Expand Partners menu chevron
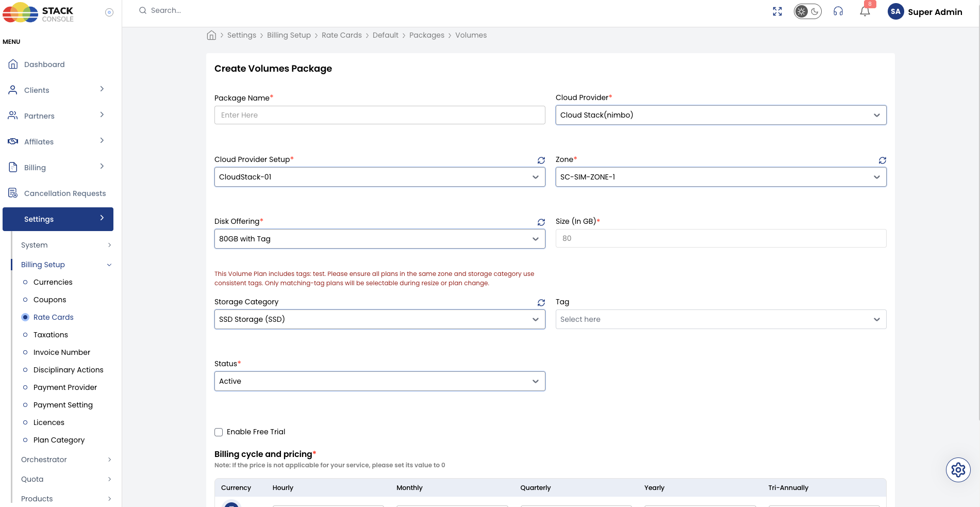The width and height of the screenshot is (980, 507). click(102, 115)
